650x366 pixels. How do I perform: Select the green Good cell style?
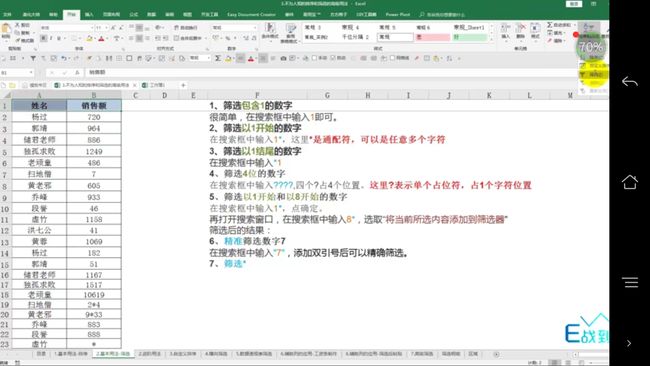(x=470, y=37)
